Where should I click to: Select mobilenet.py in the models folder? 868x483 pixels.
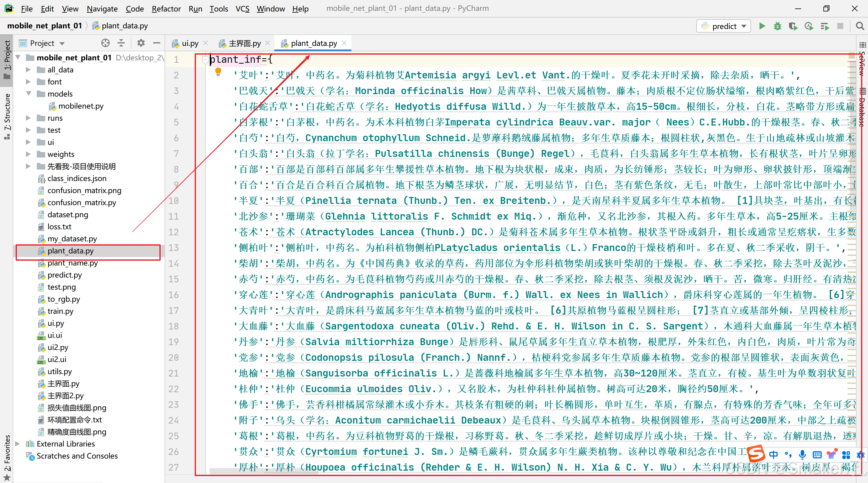click(81, 106)
